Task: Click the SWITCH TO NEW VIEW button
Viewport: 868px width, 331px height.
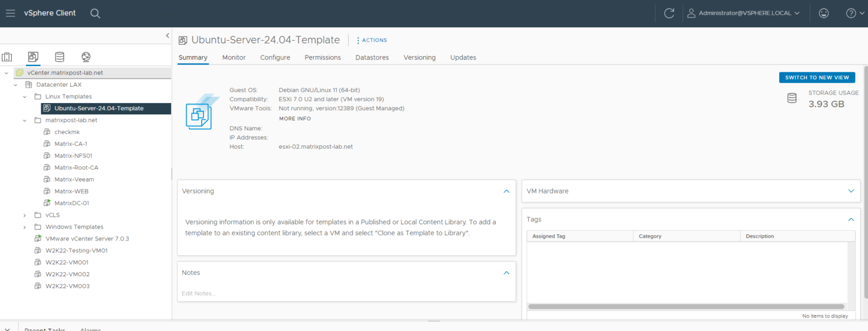Action: [x=817, y=77]
